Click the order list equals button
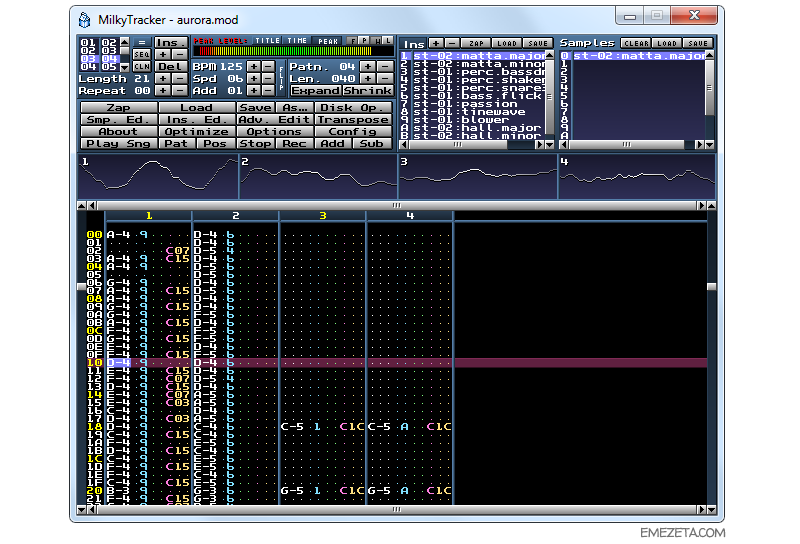Image resolution: width=800 pixels, height=544 pixels. coord(142,42)
